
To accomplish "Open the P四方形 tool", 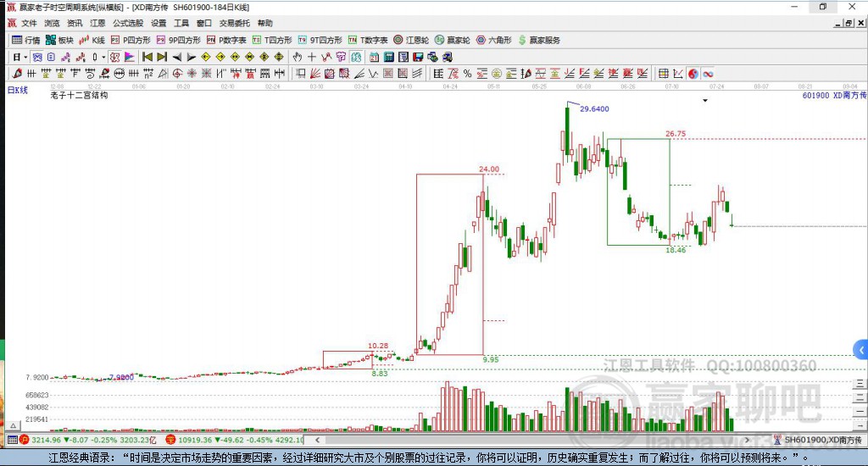I will pos(131,40).
